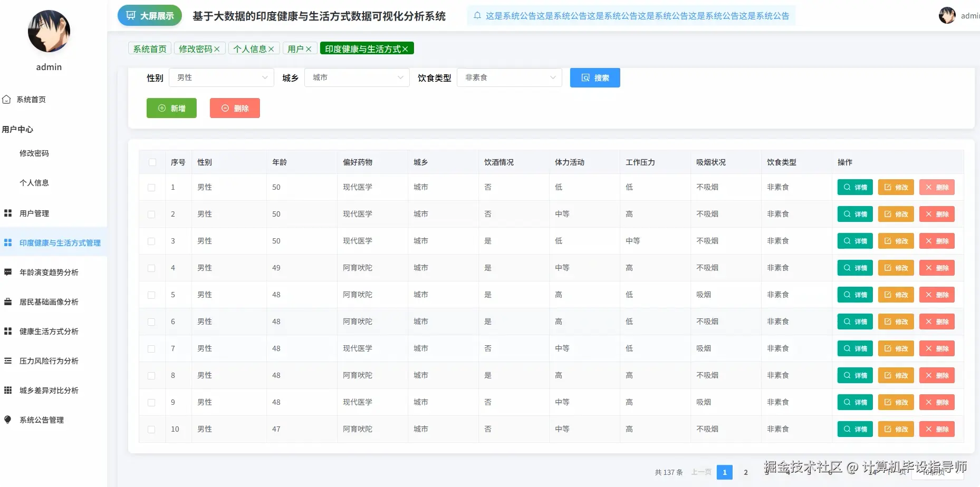Screen dimensions: 980x487
Task: View 详情 for row 8
Action: tap(855, 375)
